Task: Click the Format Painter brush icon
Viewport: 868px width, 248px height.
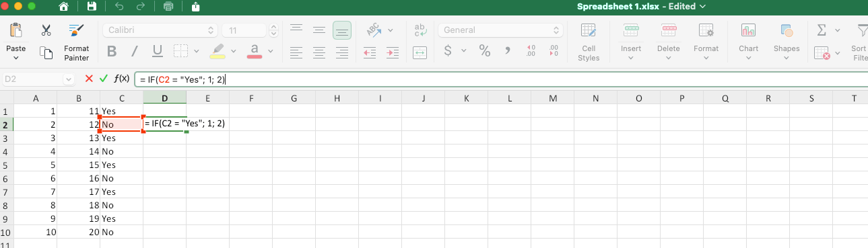Action: tap(76, 30)
